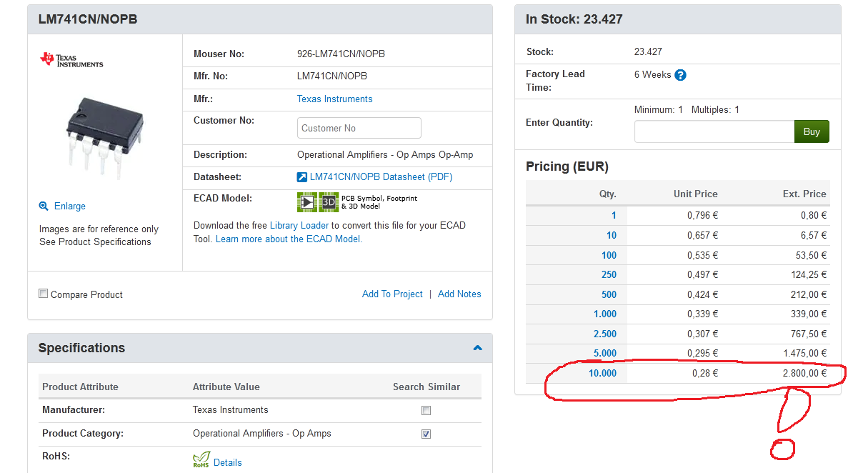Select quantity 100 price break
The image size is (868, 473).
point(609,255)
